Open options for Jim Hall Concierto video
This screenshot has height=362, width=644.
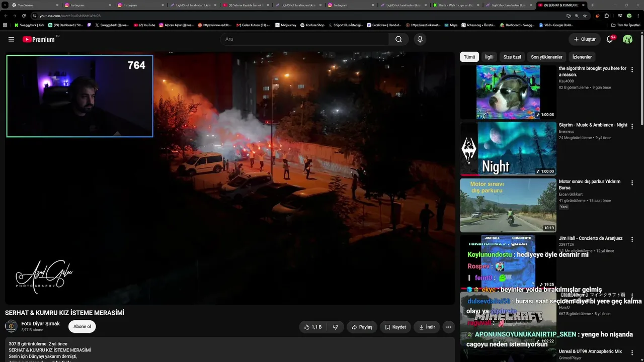632,240
